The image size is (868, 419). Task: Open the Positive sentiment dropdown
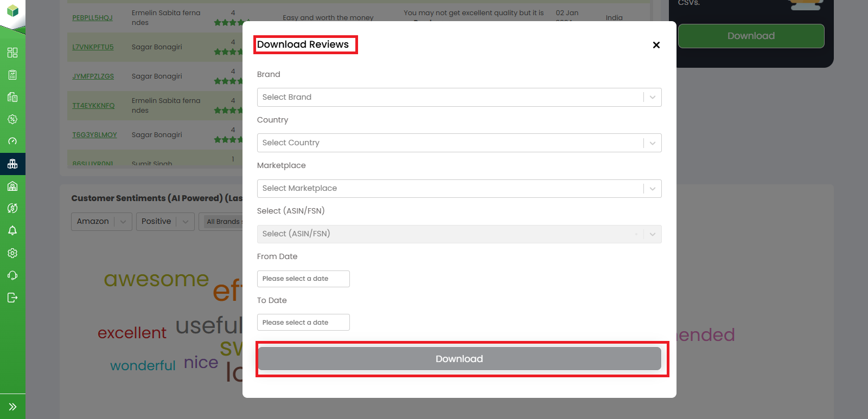tap(165, 222)
